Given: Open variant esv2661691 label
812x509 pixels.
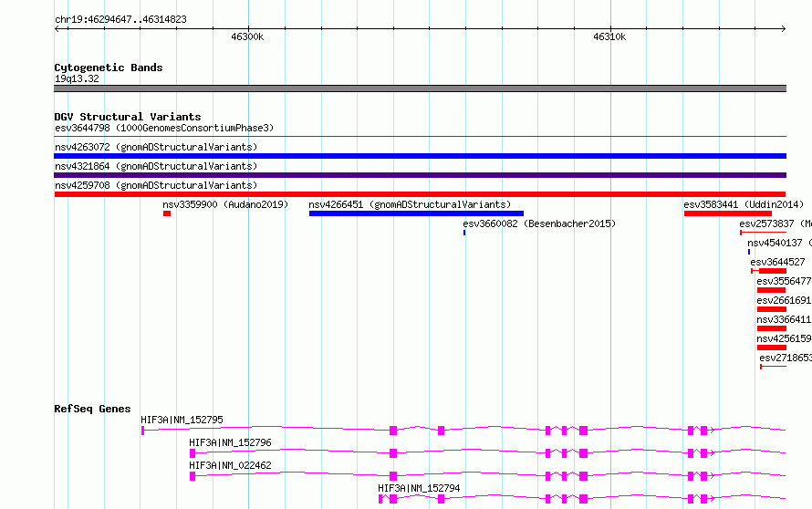Looking at the screenshot, I should (x=784, y=300).
